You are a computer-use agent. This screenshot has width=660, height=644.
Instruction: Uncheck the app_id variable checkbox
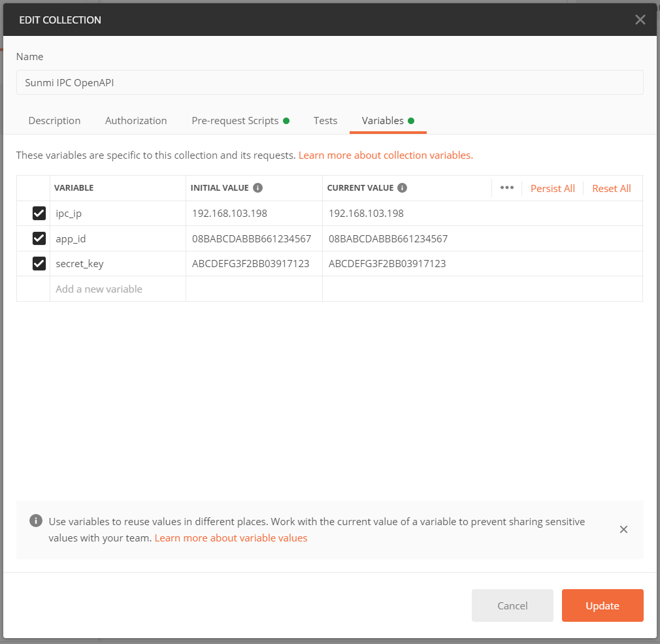point(39,238)
